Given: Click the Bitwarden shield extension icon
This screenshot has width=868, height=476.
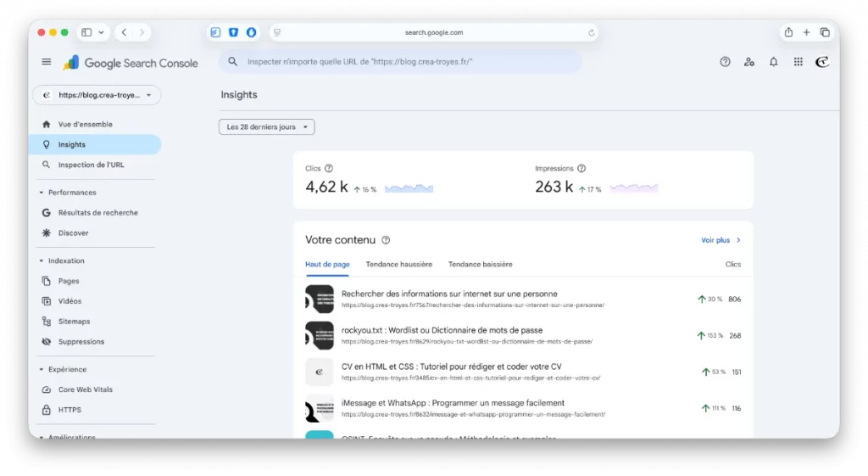Looking at the screenshot, I should (233, 32).
